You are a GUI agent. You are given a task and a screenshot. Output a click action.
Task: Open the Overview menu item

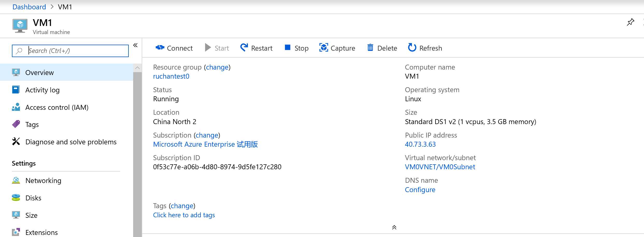tap(67, 72)
